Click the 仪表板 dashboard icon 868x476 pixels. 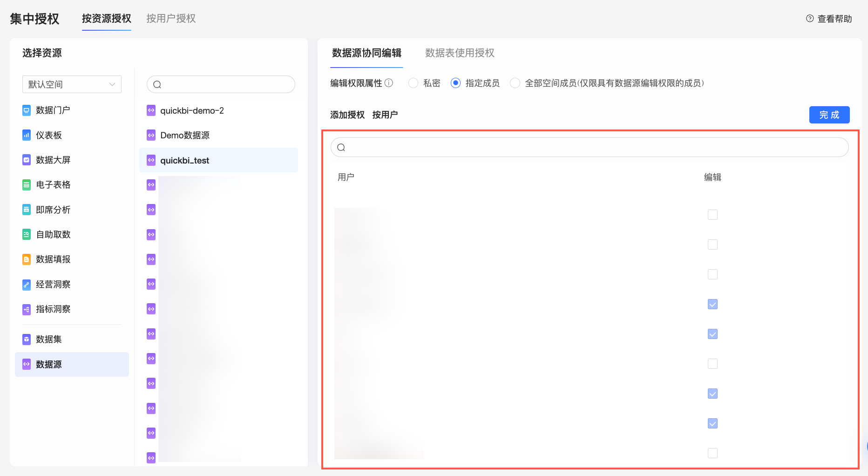click(x=27, y=135)
